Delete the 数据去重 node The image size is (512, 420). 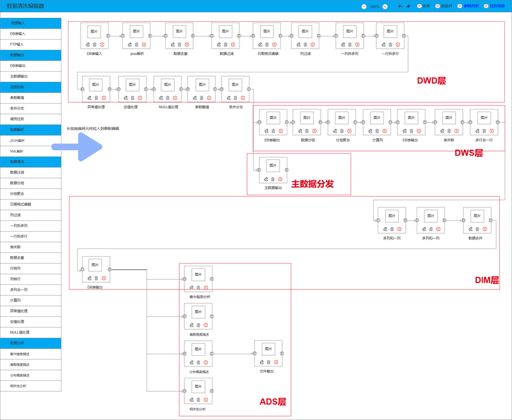click(180, 44)
